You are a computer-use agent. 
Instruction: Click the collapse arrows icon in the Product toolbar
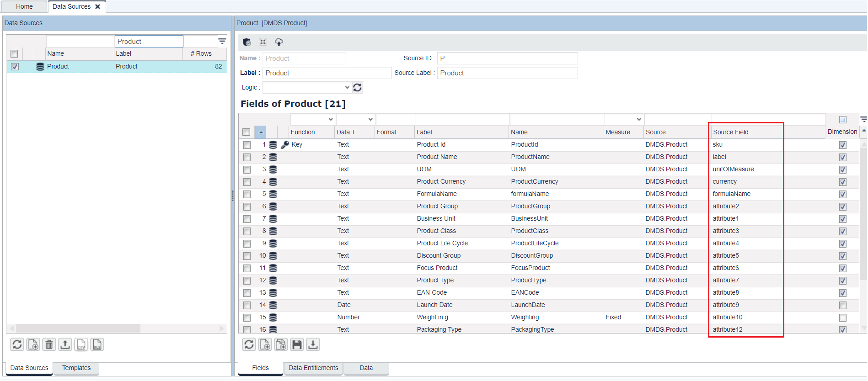tap(263, 42)
